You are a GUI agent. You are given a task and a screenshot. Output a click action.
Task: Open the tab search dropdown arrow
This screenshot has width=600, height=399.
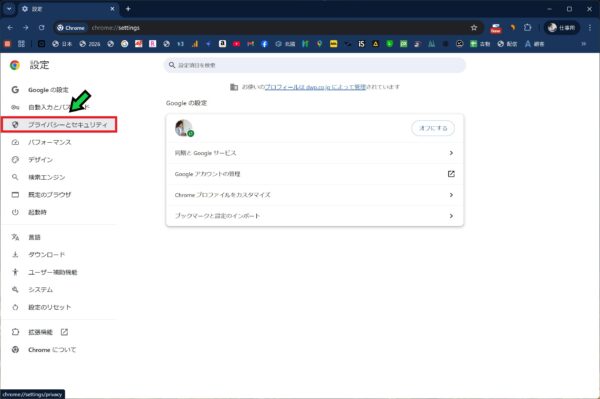(9, 9)
